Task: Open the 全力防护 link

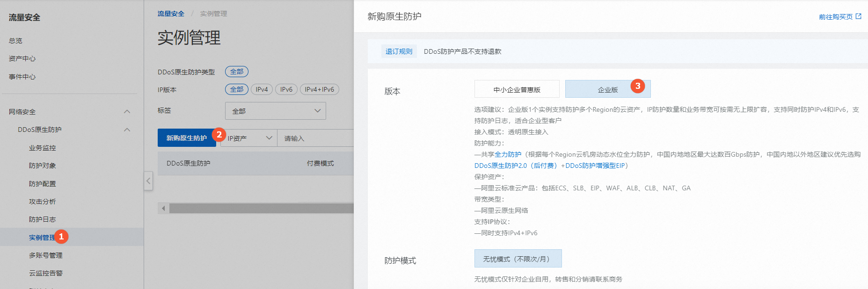Action: point(508,154)
